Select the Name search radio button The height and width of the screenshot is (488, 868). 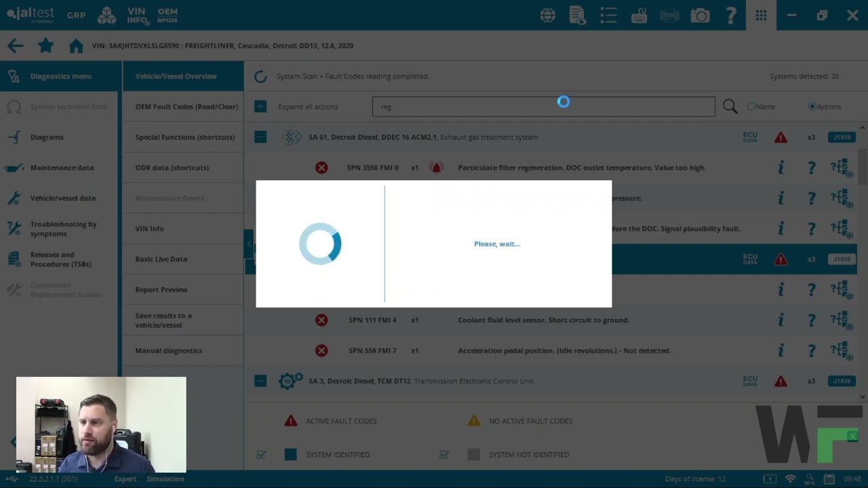tap(751, 106)
